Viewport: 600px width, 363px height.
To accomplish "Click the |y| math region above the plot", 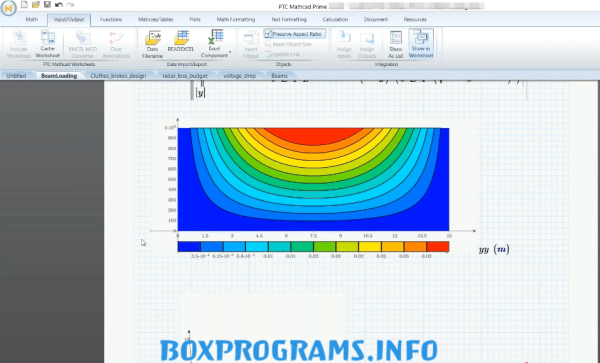I will point(201,93).
